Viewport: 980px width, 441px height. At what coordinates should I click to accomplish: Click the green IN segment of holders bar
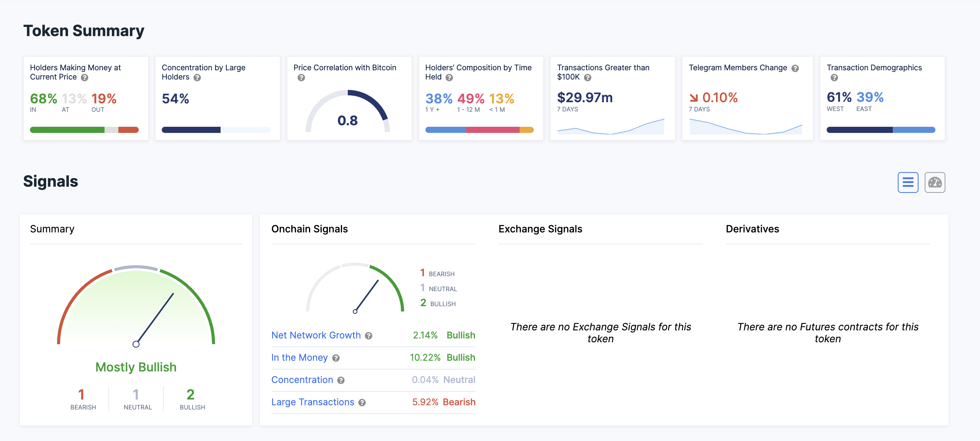(x=67, y=130)
